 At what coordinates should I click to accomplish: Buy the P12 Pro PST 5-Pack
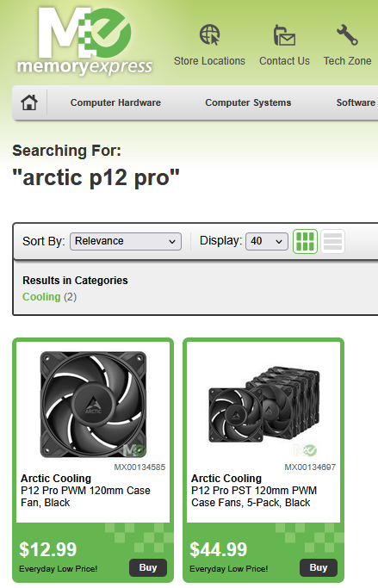[x=319, y=567]
